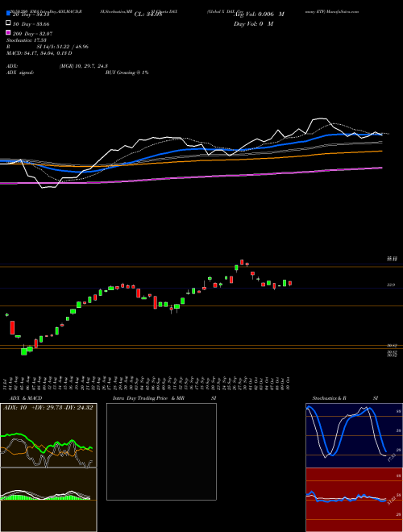Click the 'Avg Vol: 0.006 M' text
Image resolution: width=403 pixels, height=532 pixels.
259,15
